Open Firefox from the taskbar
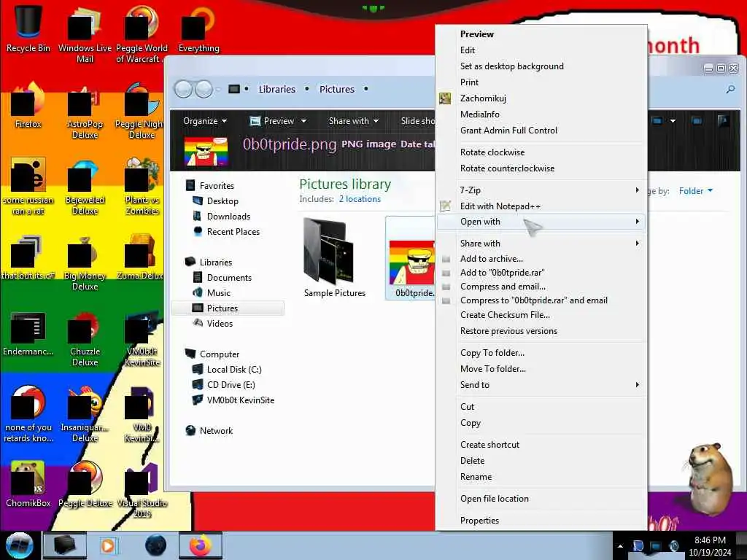 [201, 545]
